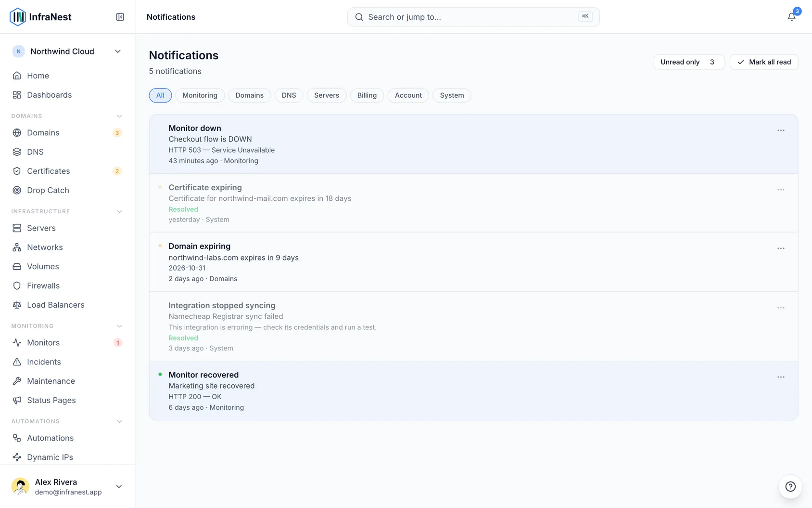Click the Networks topology icon
Screen dimensions: 812x508
point(17,247)
